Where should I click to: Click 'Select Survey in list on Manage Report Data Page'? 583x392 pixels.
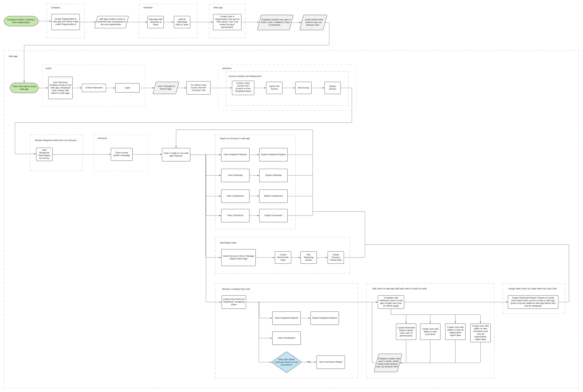[238, 258]
